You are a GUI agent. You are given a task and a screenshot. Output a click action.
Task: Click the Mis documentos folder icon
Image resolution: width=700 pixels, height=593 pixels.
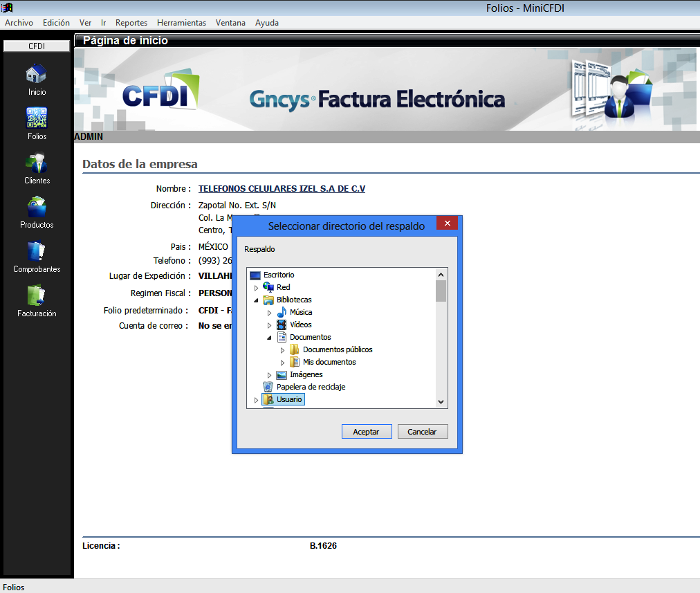click(295, 362)
